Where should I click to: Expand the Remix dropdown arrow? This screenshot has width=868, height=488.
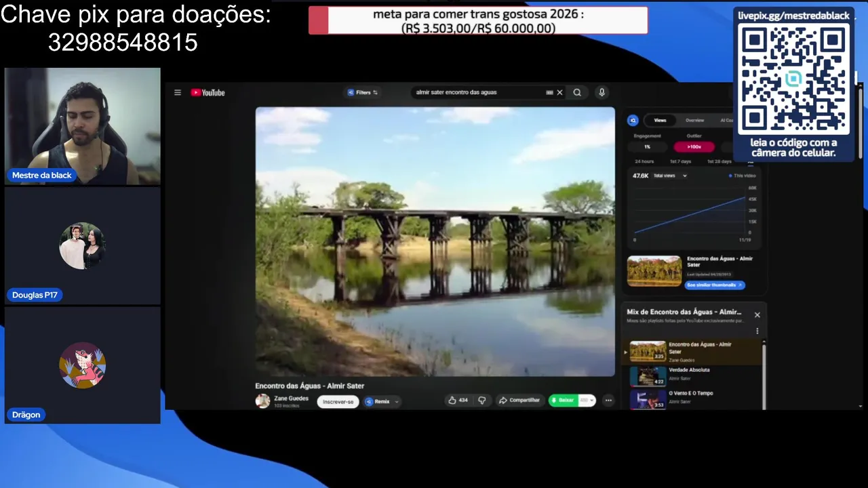click(397, 402)
